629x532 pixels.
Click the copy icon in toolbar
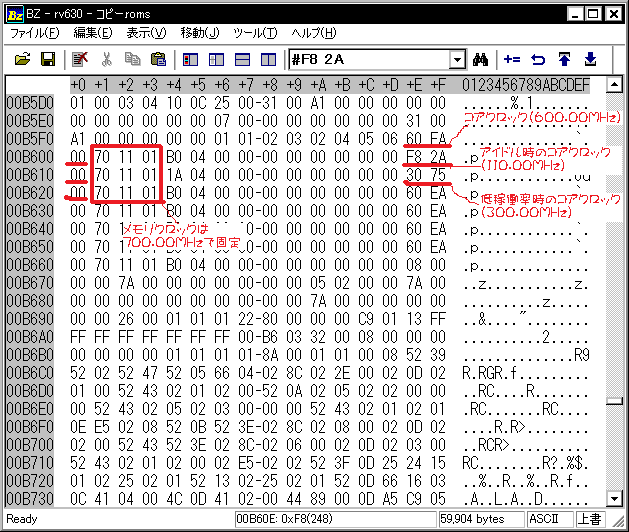[x=132, y=59]
